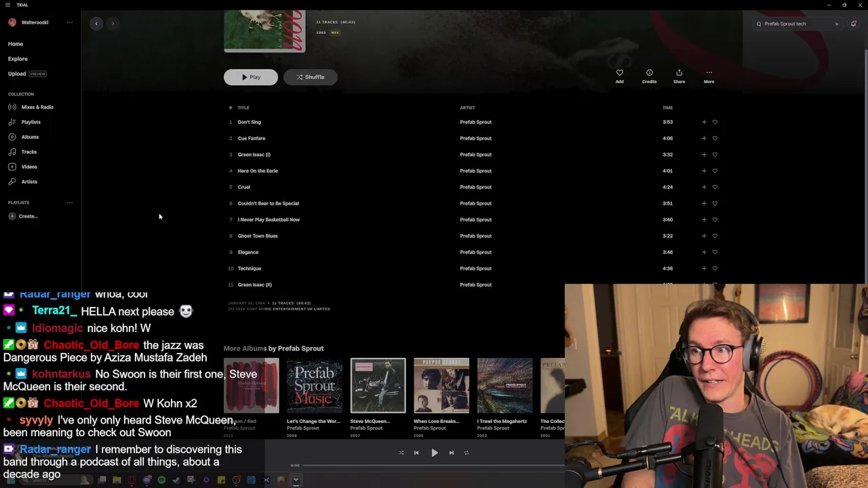View album Credits
This screenshot has width=868, height=488.
tap(649, 76)
